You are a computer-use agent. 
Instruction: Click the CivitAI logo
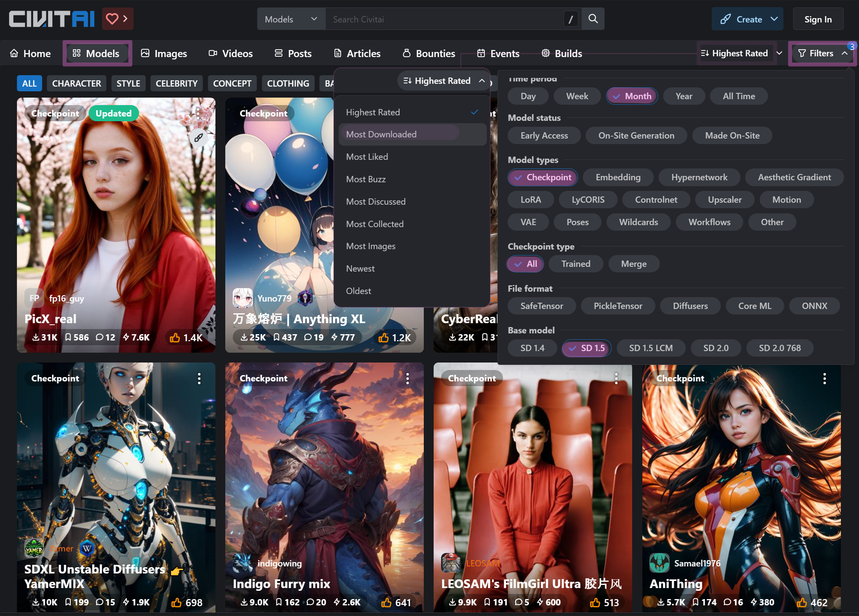pyautogui.click(x=52, y=18)
